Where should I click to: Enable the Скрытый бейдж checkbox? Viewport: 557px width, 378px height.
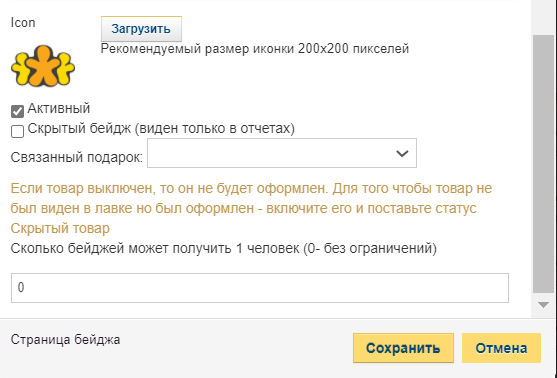17,131
